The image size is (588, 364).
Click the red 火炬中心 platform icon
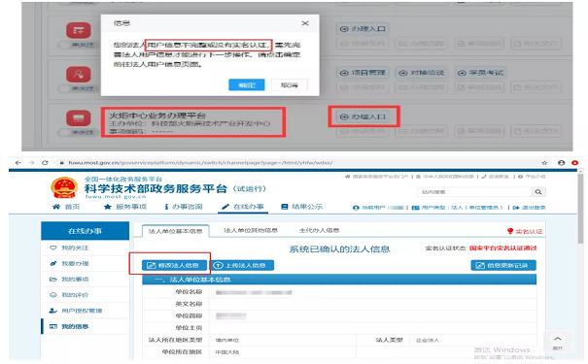pyautogui.click(x=79, y=118)
